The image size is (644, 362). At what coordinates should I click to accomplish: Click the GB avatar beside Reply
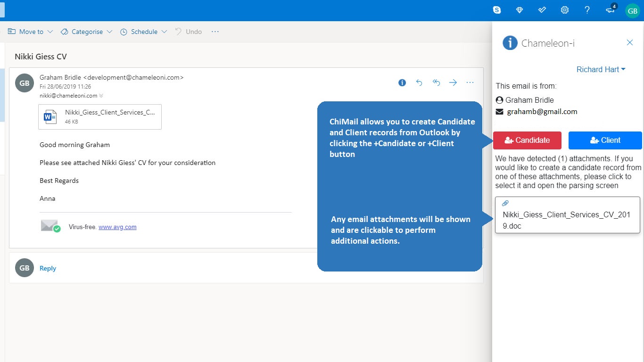point(25,268)
